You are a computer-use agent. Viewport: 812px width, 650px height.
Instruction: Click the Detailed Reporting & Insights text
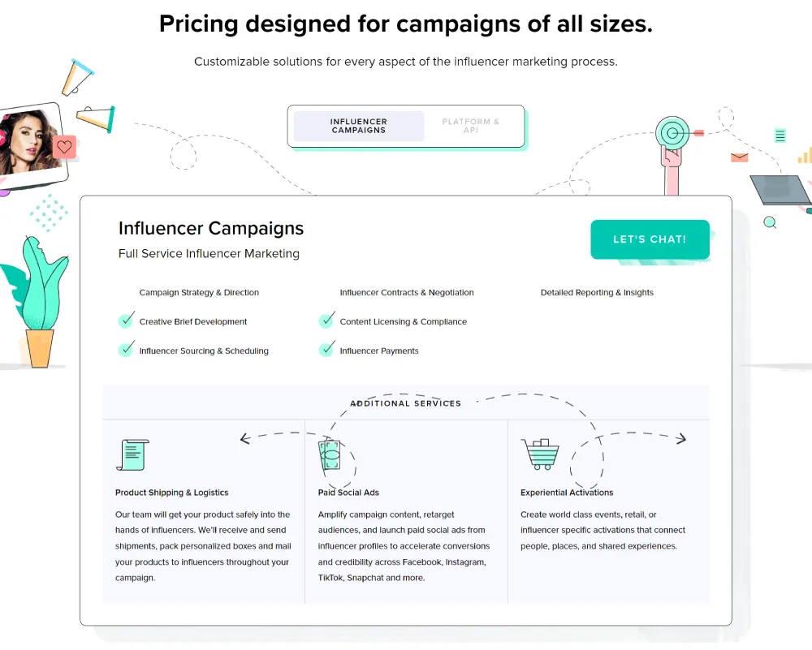click(597, 292)
